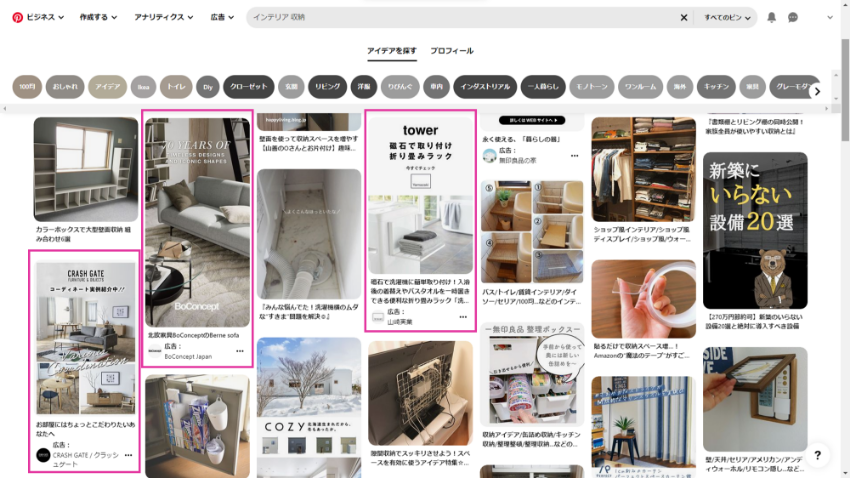Select the 海外 filter chip
Viewport: 850px width, 482px height.
coord(680,87)
